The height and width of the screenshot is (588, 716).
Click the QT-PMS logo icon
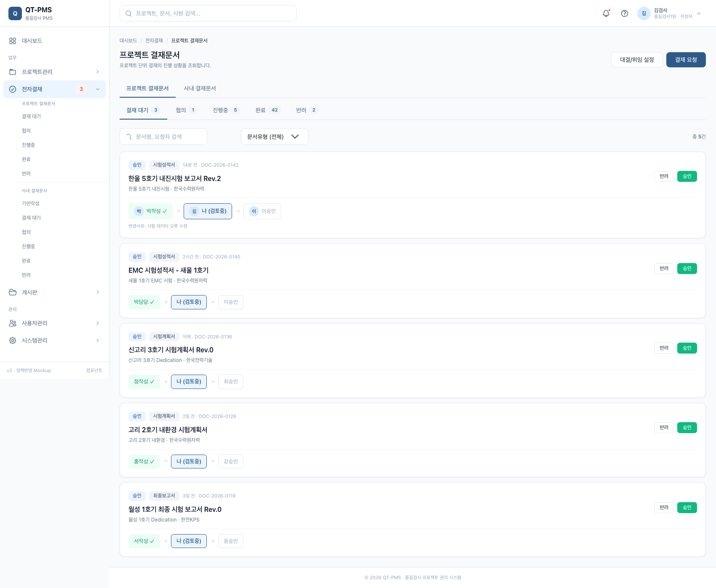pyautogui.click(x=15, y=13)
